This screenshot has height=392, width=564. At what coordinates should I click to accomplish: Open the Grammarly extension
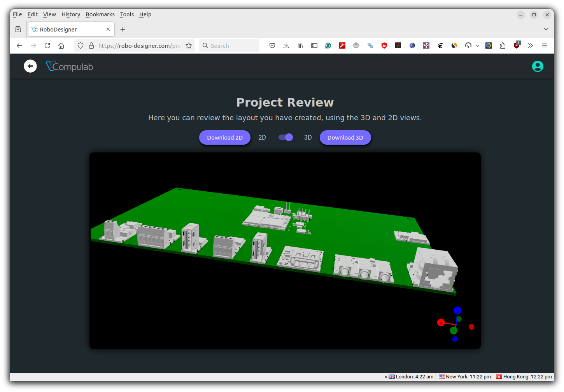tap(328, 45)
